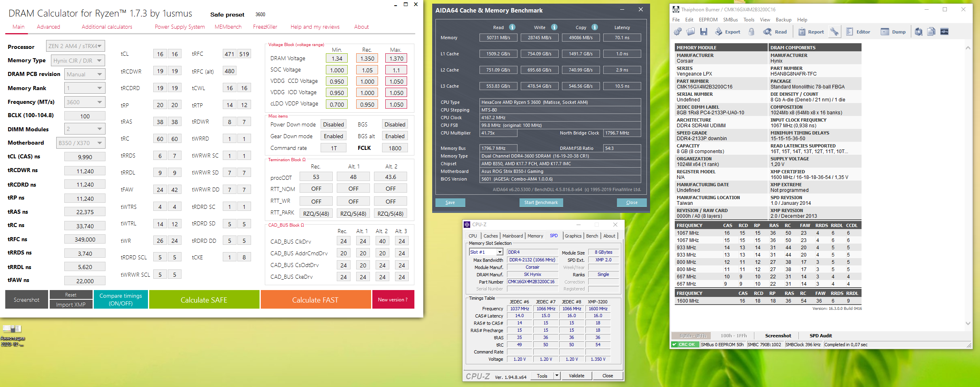Click Import XMP button
The width and height of the screenshot is (980, 387).
[x=71, y=305]
